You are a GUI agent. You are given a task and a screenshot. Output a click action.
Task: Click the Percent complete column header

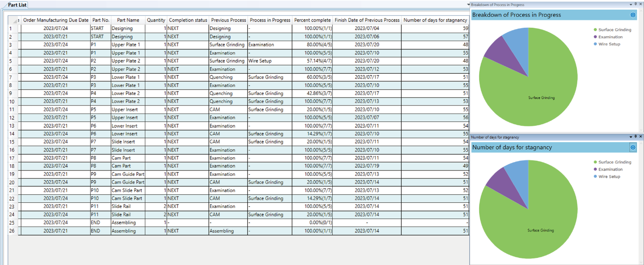(x=312, y=20)
